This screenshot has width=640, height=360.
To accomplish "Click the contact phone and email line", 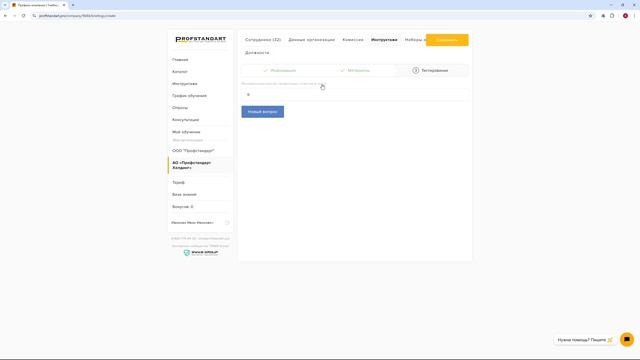I will [x=200, y=239].
